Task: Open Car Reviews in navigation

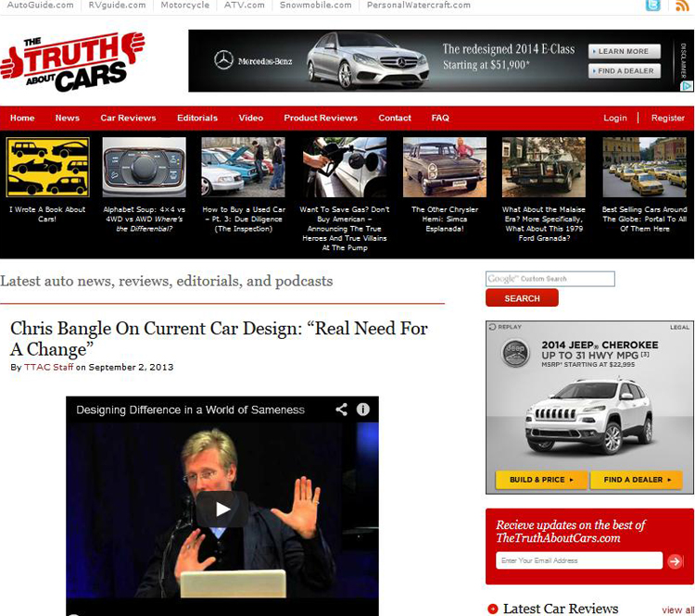Action: pyautogui.click(x=128, y=118)
